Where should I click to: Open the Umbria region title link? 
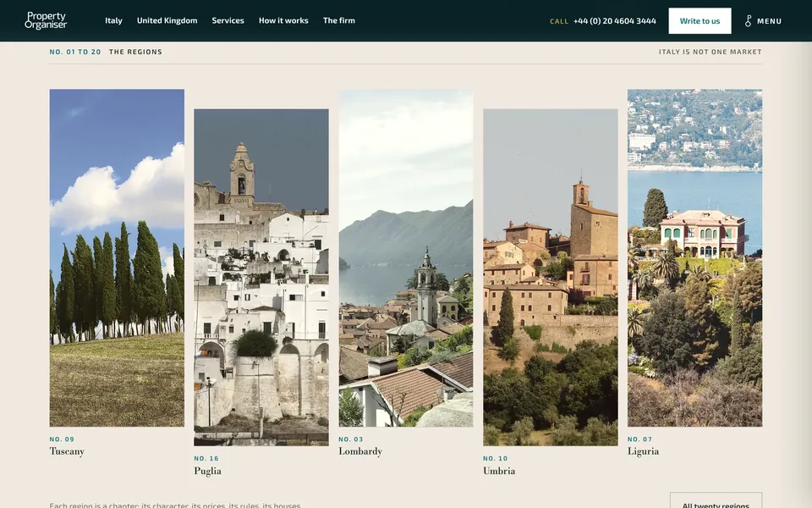pyautogui.click(x=499, y=471)
